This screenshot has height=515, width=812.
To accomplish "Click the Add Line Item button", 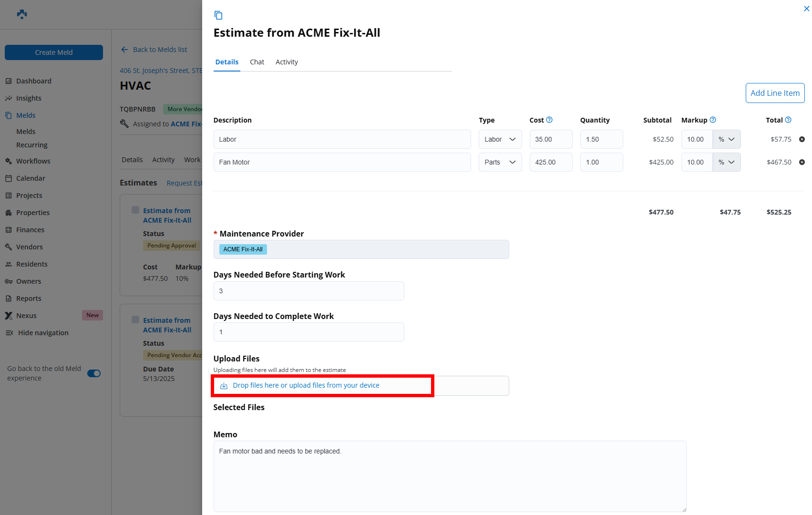I will click(775, 93).
